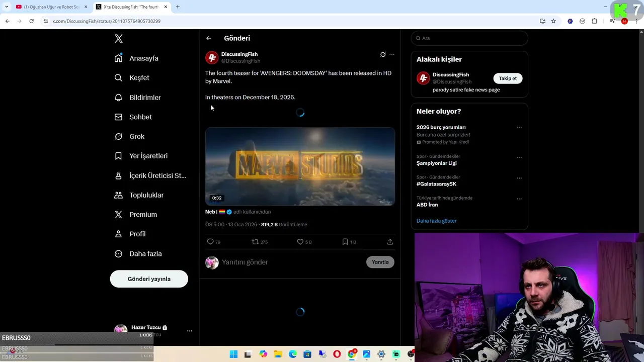Open İçerik Üreticisi Stüdyosu item

tap(150, 175)
